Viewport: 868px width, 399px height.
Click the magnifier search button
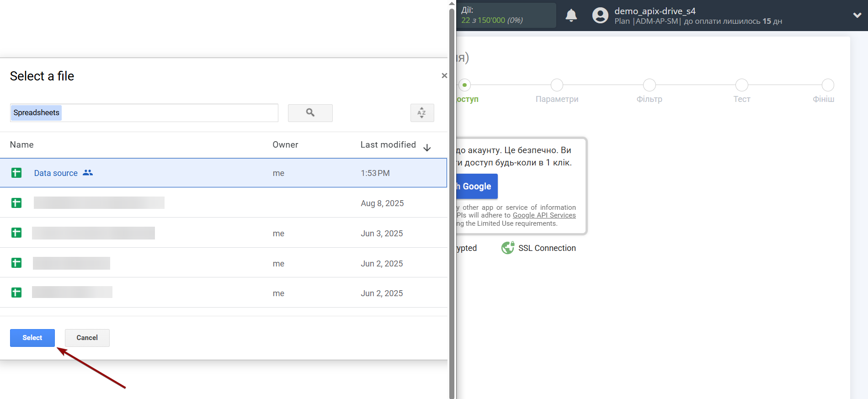(310, 112)
